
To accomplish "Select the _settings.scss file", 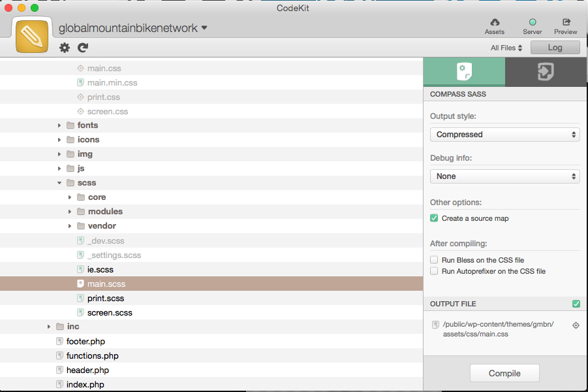I will [114, 255].
